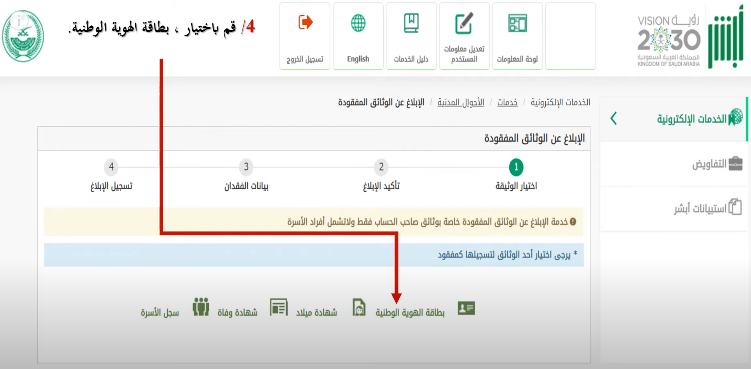751x369 pixels.
Task: Click the blue notice يرجى اختيار أحد الوثائق
Action: click(x=314, y=255)
